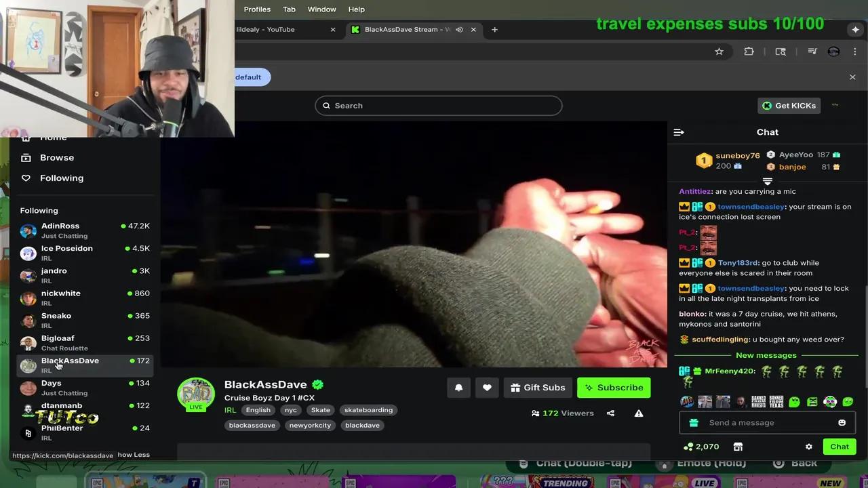Click the tab search sparkle icon
Screen dimensions: 868x488
point(855,29)
